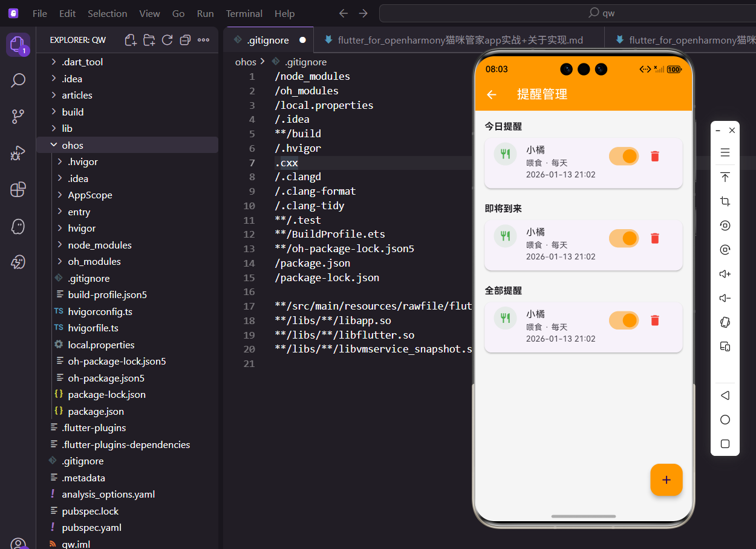The image size is (756, 549).
Task: Expand the build folder
Action: tap(127, 112)
